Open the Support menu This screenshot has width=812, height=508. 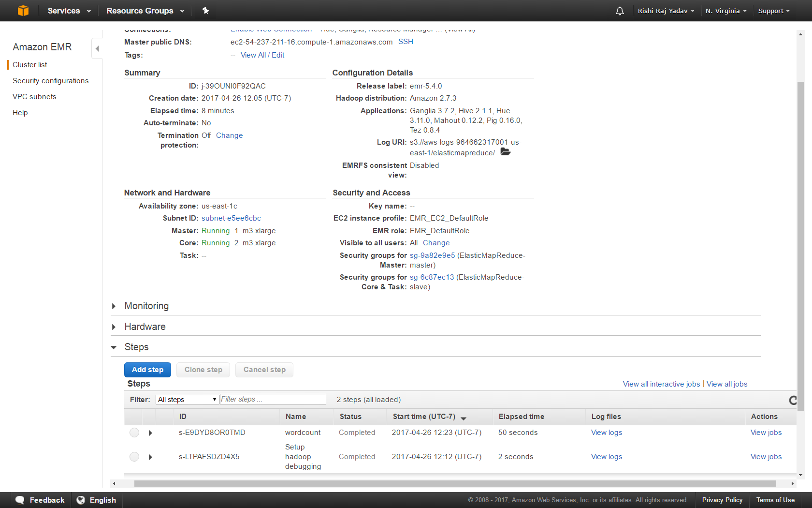pyautogui.click(x=773, y=11)
